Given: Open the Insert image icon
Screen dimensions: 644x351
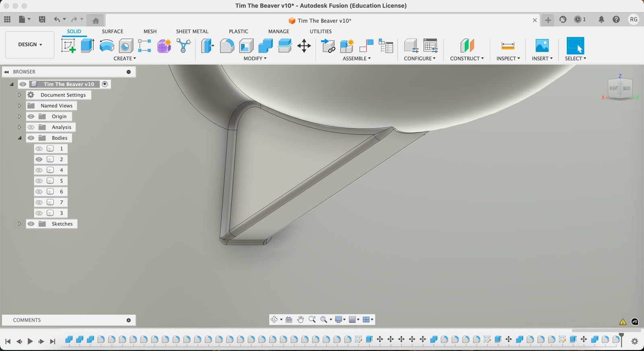Looking at the screenshot, I should point(542,46).
